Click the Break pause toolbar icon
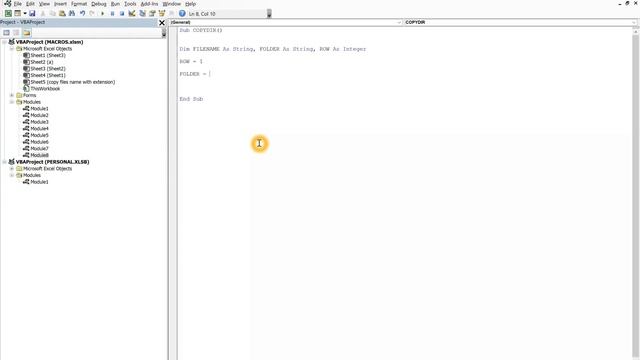 coord(112,13)
